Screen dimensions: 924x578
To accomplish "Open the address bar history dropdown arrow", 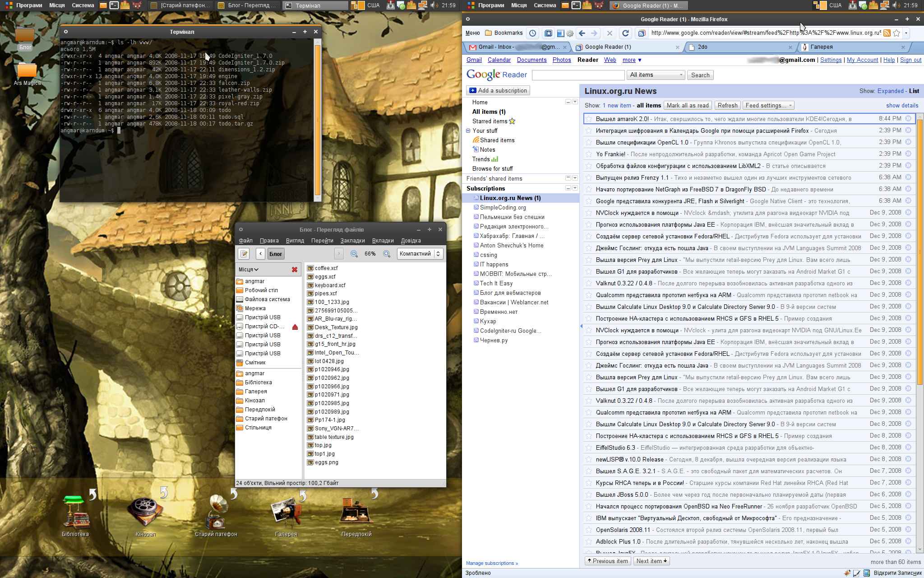I will point(906,33).
